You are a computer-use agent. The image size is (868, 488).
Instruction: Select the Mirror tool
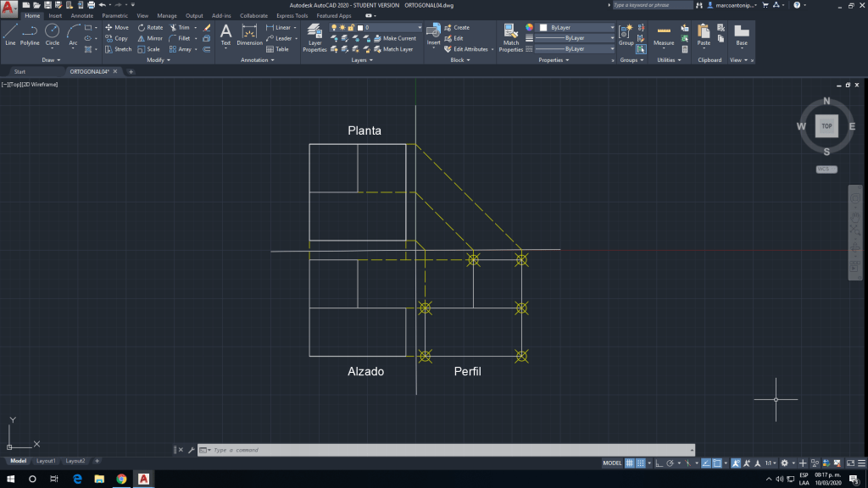149,38
